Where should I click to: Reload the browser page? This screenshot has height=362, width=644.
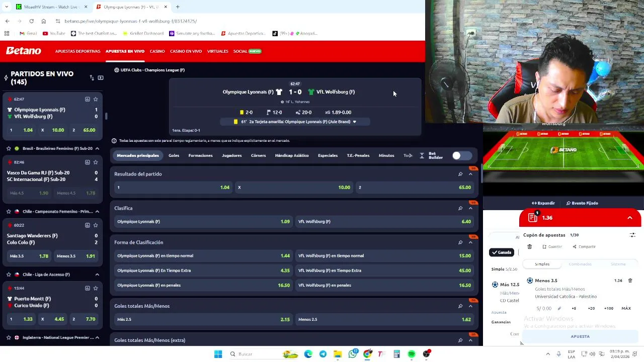coord(31,21)
